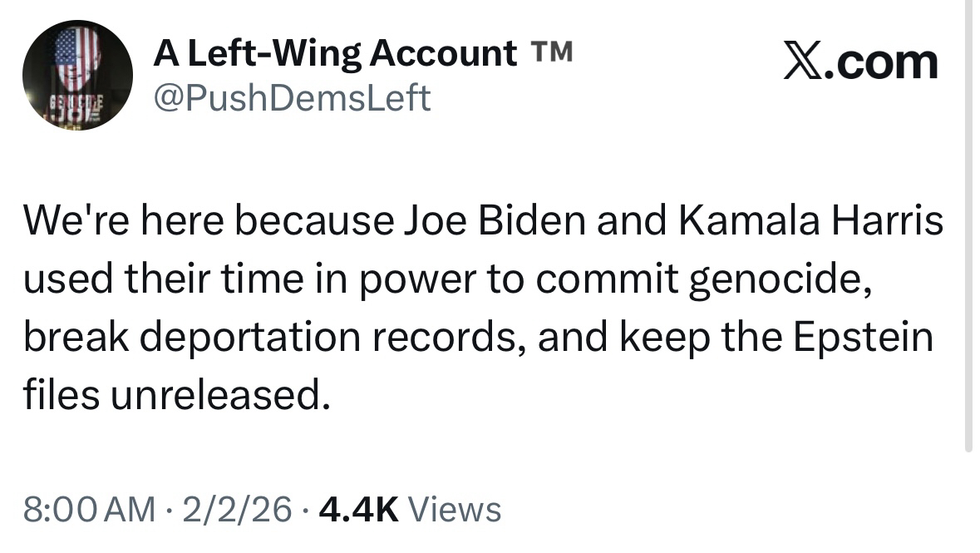
Task: Open the A Left-Wing Account profile name
Action: click(335, 55)
